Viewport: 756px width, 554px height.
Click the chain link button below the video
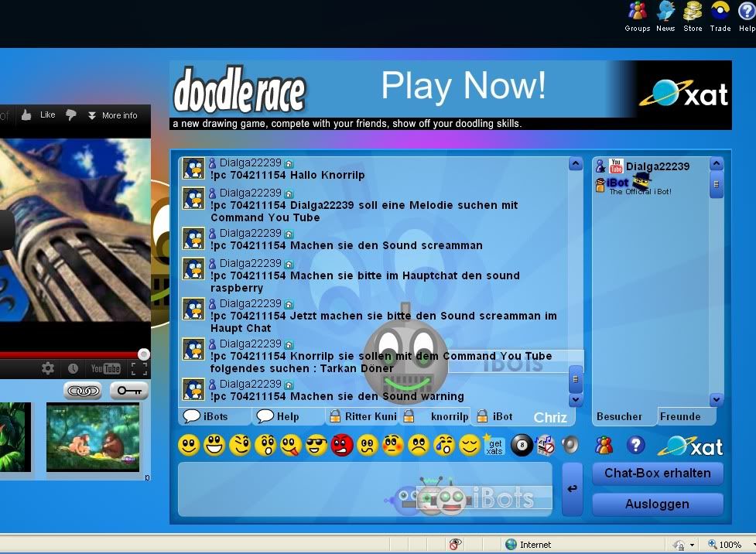pos(83,391)
